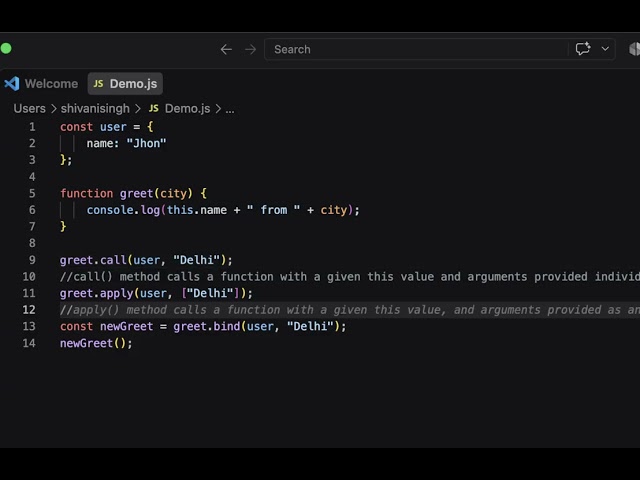The image size is (640, 480).
Task: Select the Demo.js tab
Action: 125,84
